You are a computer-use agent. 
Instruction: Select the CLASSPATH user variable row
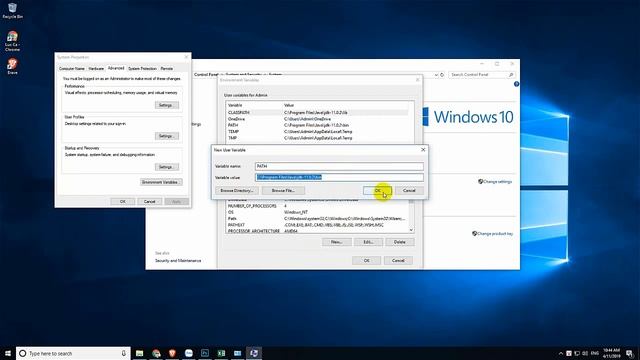(x=317, y=112)
